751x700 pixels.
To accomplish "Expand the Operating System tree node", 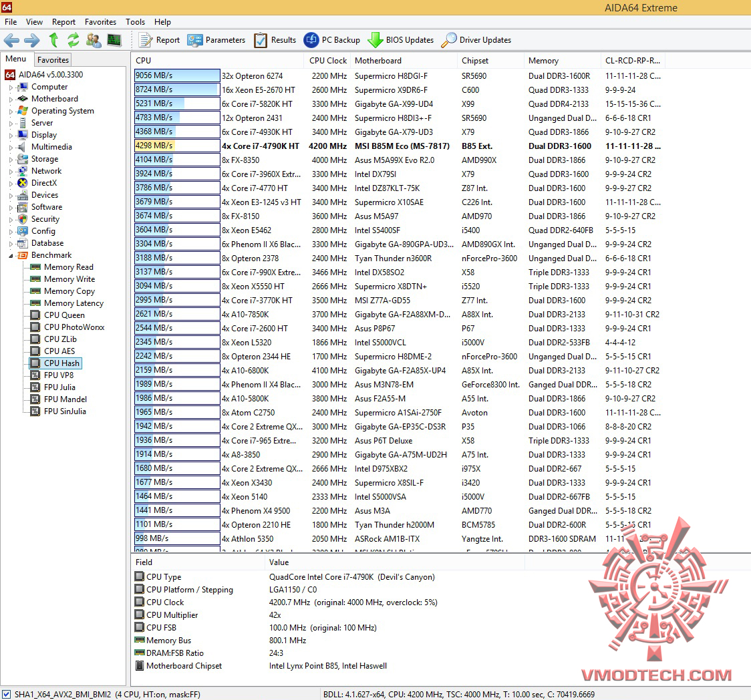I will [x=11, y=112].
